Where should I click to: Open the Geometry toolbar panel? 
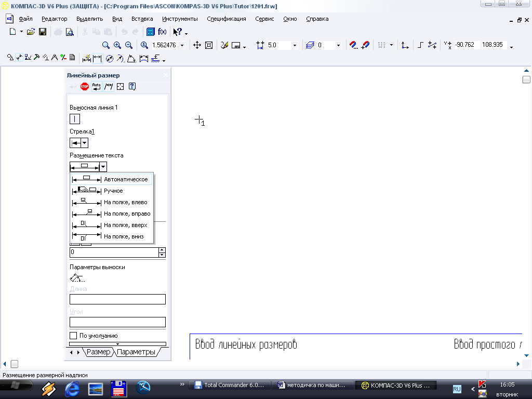pos(10,58)
